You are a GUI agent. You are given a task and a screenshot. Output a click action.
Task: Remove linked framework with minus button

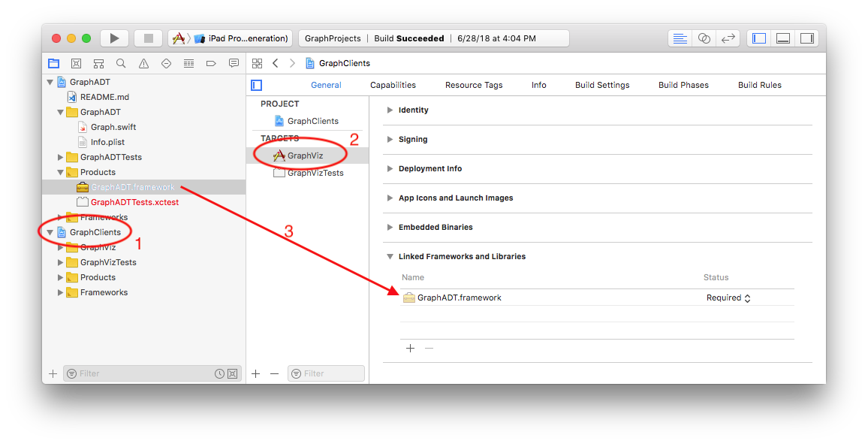click(x=429, y=349)
